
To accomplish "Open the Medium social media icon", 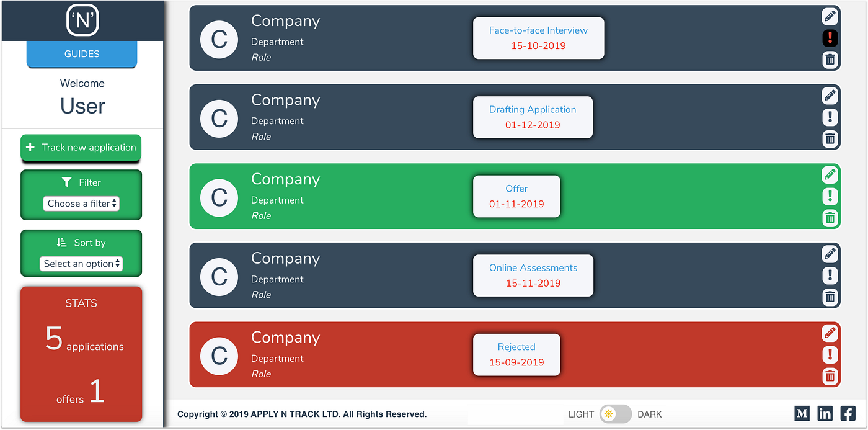I will point(801,413).
